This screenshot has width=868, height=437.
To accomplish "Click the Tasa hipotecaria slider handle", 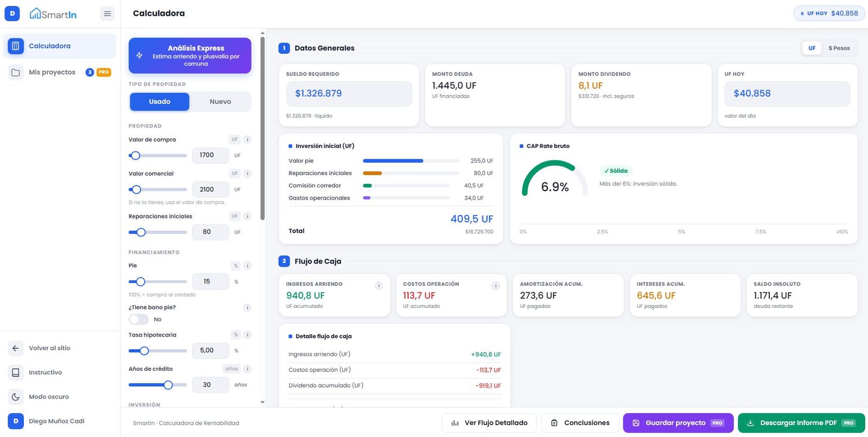I will tap(144, 351).
